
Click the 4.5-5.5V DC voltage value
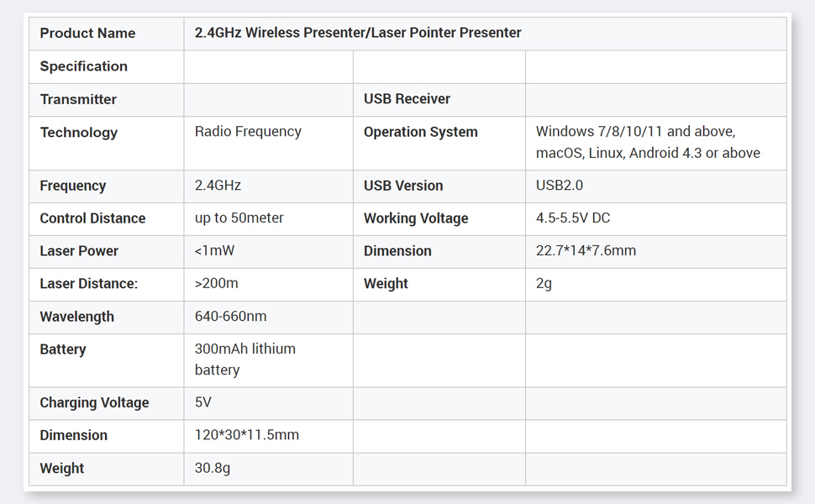(573, 218)
